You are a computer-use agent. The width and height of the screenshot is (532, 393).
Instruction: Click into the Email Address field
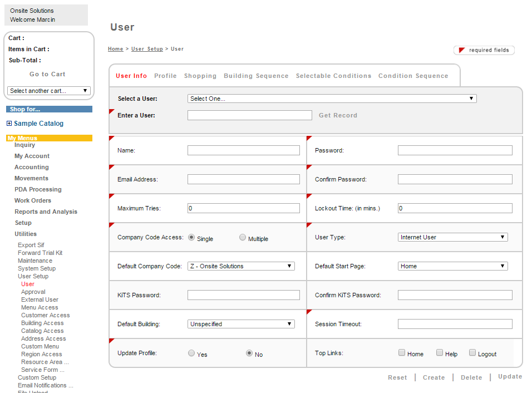[x=244, y=179]
